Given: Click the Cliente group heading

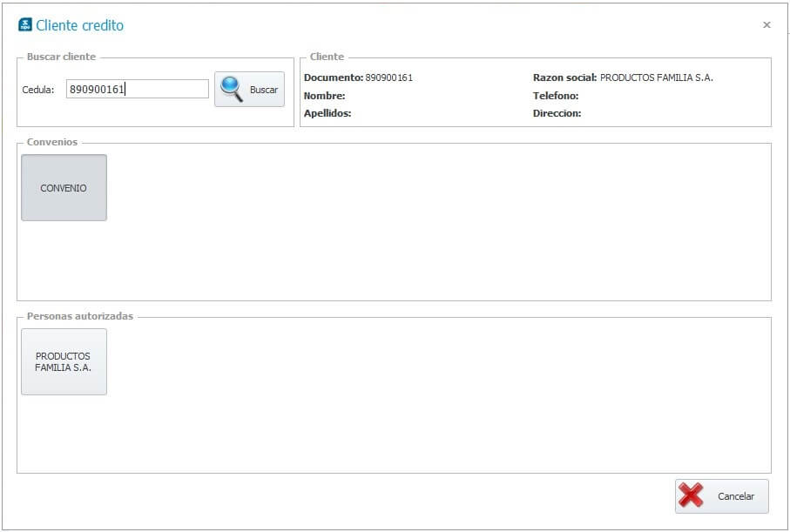Looking at the screenshot, I should tap(327, 57).
